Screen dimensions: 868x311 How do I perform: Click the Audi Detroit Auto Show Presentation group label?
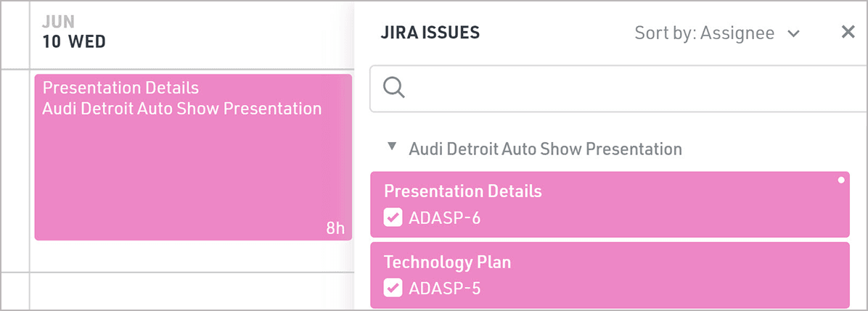[545, 149]
